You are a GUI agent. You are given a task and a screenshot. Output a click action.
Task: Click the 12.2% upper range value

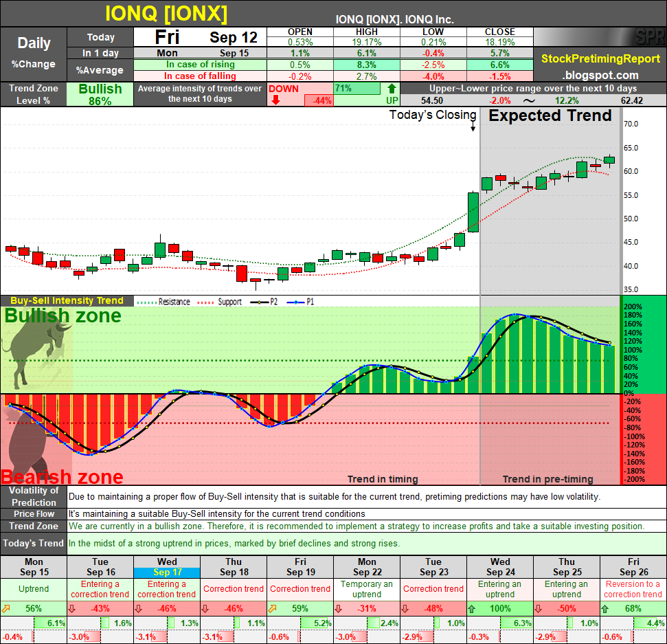tap(567, 101)
